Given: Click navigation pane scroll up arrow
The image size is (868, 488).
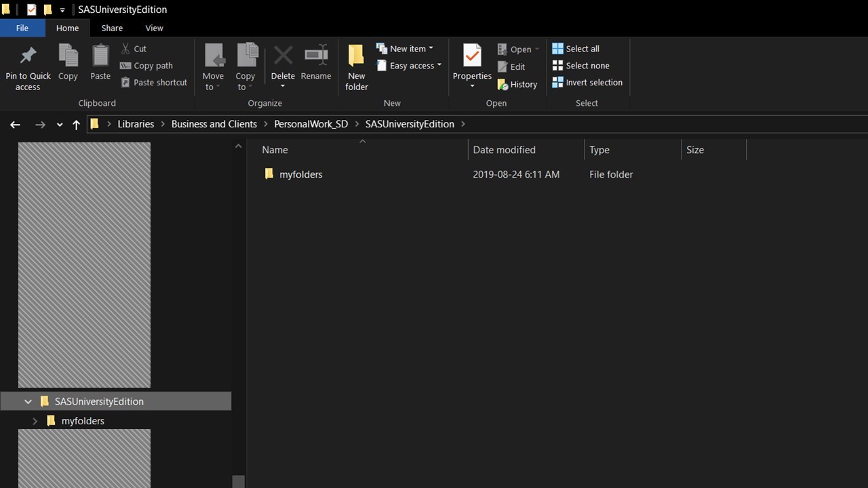Looking at the screenshot, I should coord(238,146).
